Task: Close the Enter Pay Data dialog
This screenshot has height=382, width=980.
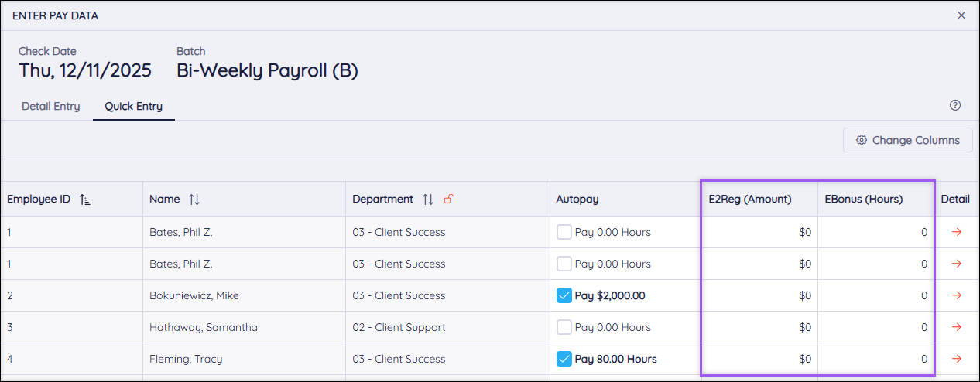Action: (x=961, y=15)
